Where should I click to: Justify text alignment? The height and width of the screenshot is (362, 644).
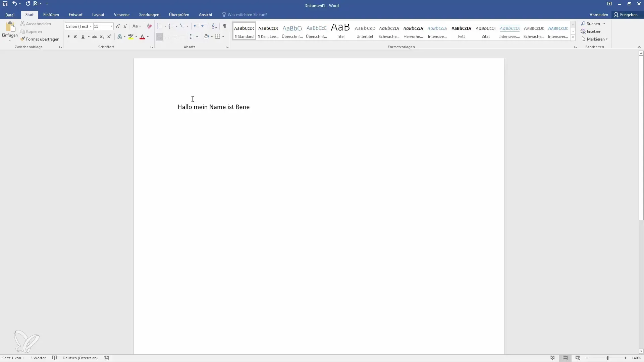[182, 37]
